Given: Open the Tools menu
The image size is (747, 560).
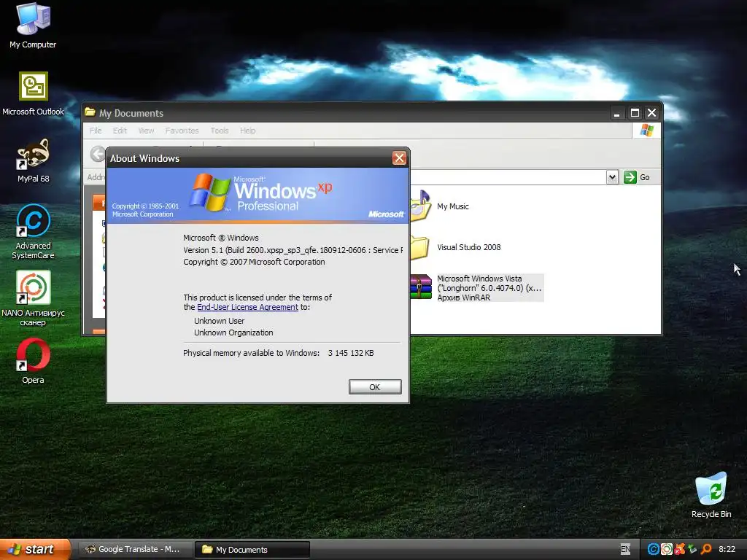Looking at the screenshot, I should point(220,131).
